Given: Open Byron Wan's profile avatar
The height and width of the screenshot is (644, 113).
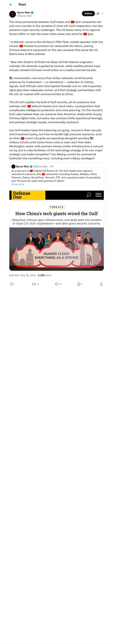Looking at the screenshot, I should [13, 14].
